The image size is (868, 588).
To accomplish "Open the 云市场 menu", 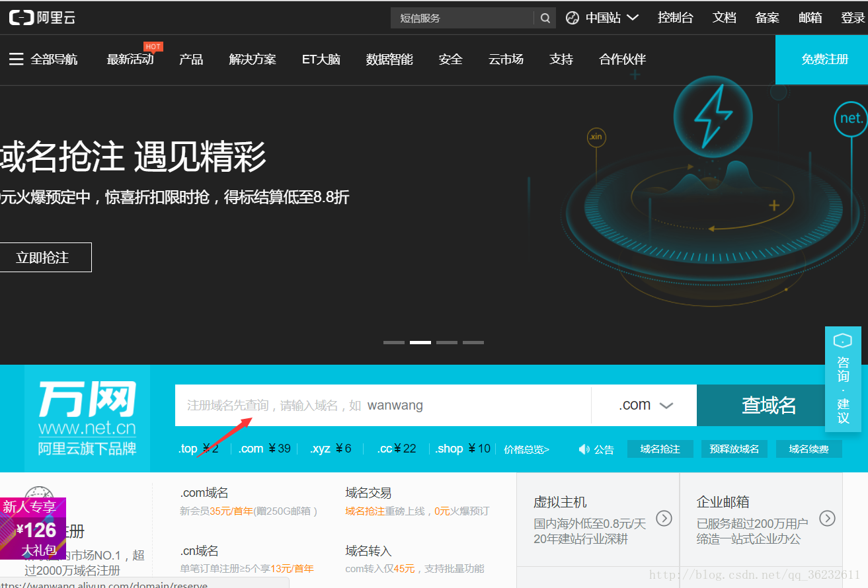I will point(506,59).
